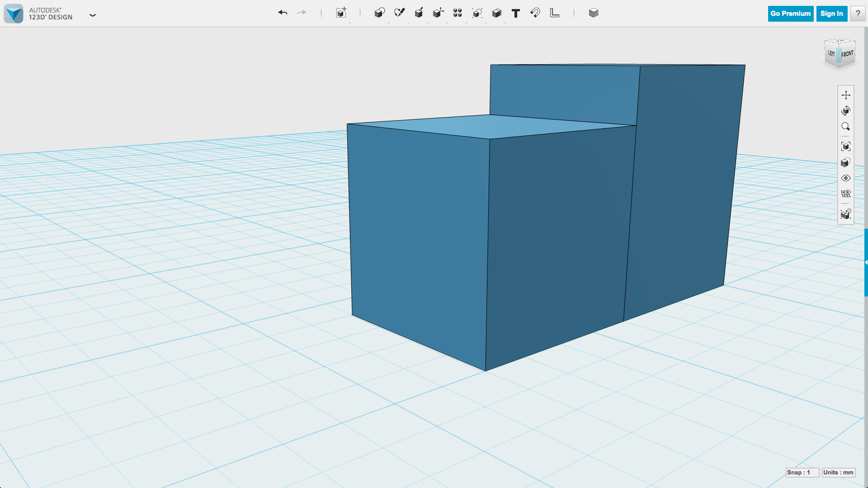Select the Text tool
This screenshot has width=868, height=488.
point(516,13)
